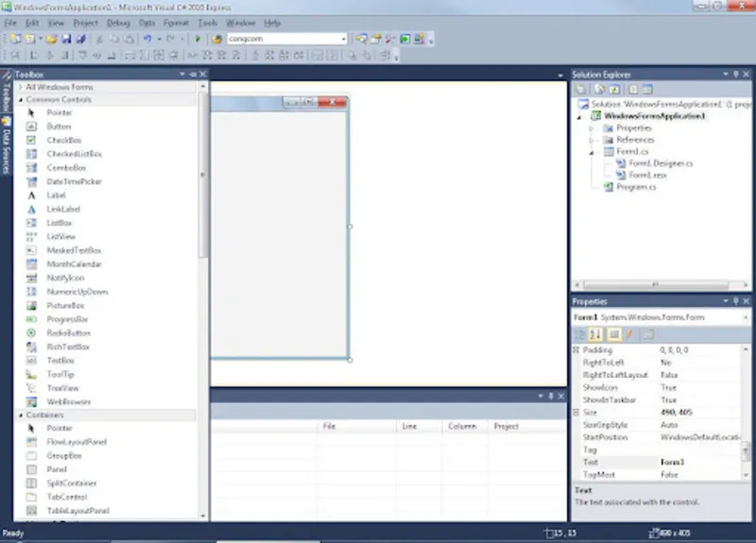Select the TabControl container in Toolbox
The image size is (756, 543).
click(67, 498)
